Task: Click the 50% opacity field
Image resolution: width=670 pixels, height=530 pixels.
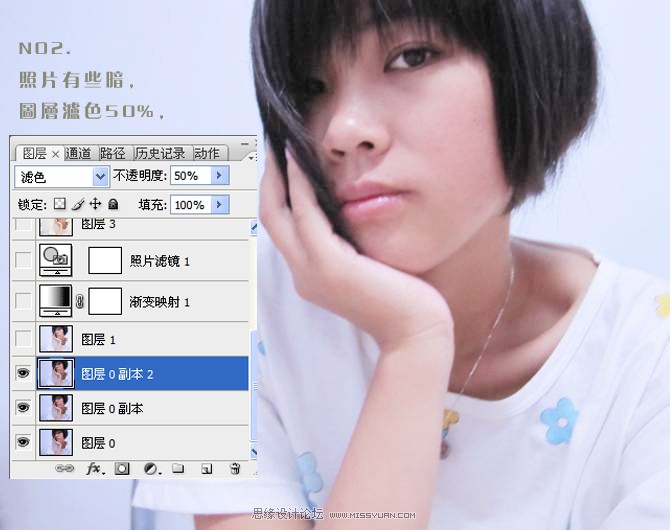Action: click(191, 175)
